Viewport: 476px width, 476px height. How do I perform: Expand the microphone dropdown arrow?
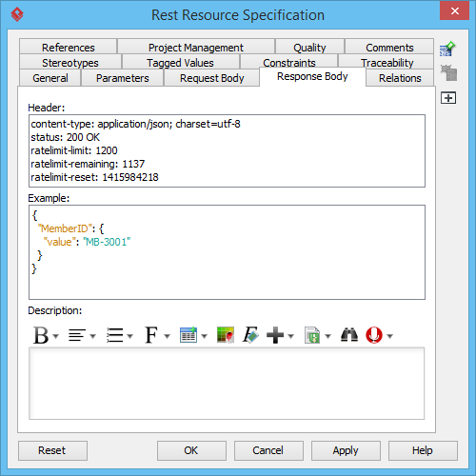pos(390,336)
